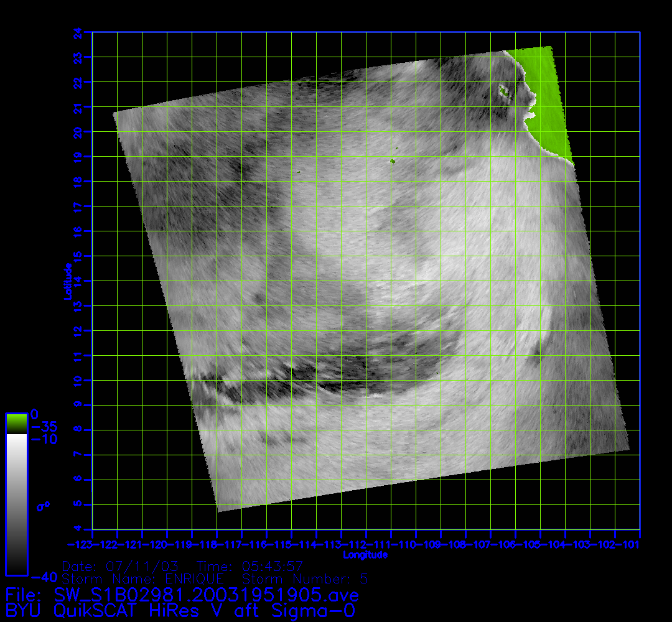
Task: Click the green segment of the color bar
Action: 16,424
